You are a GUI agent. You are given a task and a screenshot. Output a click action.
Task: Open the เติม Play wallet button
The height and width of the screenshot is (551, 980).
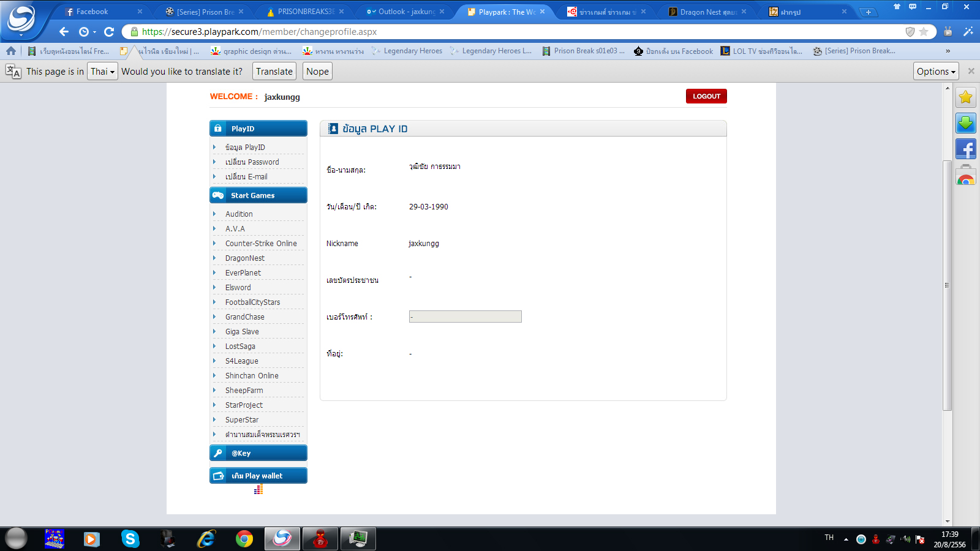click(258, 476)
